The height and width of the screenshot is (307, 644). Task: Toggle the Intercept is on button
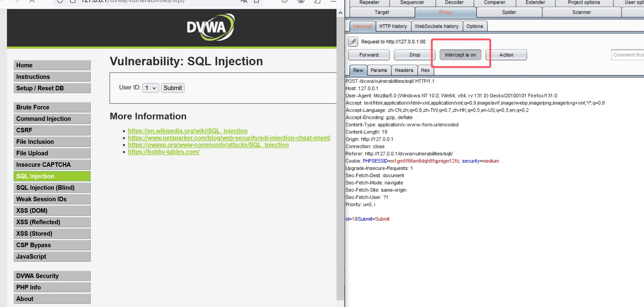pyautogui.click(x=460, y=55)
